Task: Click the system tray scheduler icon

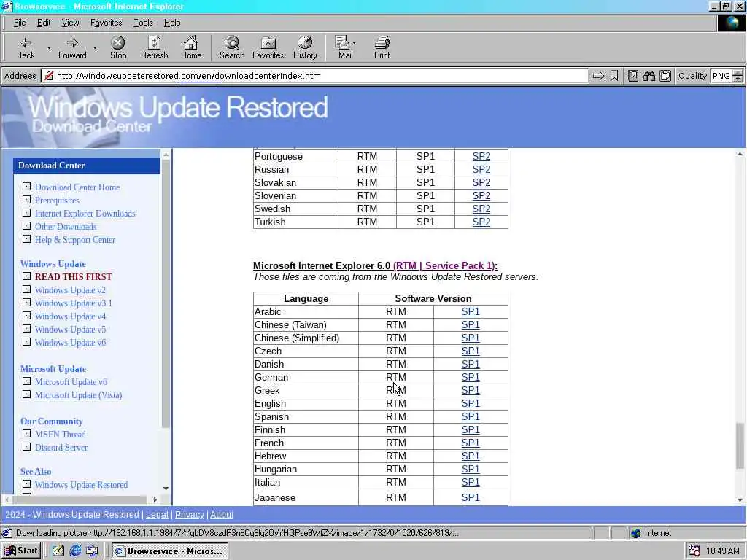Action: [x=694, y=551]
